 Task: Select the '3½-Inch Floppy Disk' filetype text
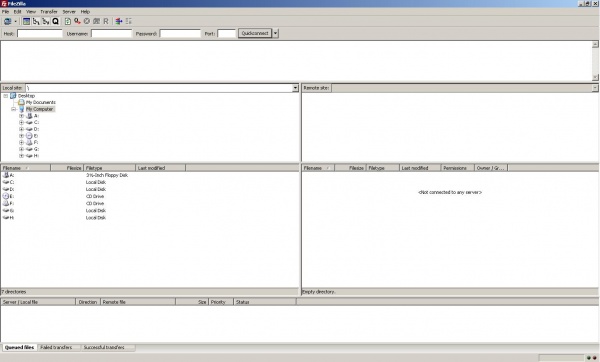pyautogui.click(x=107, y=175)
